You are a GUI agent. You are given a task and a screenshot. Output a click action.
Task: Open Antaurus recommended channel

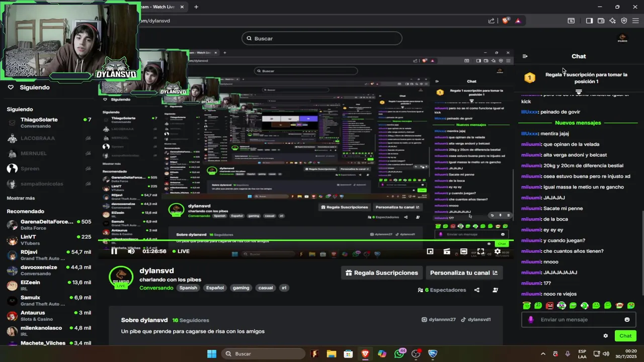49,316
